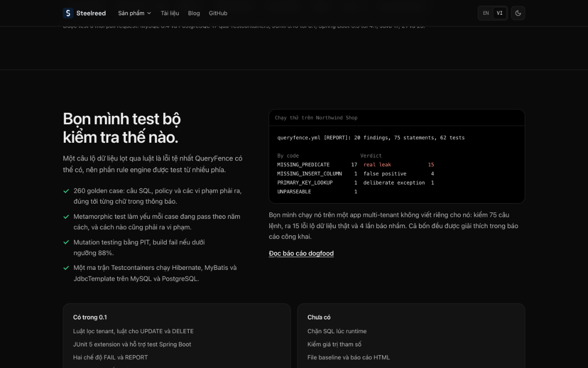Click the Mutation testing bằng PIT bullet text

[139, 248]
